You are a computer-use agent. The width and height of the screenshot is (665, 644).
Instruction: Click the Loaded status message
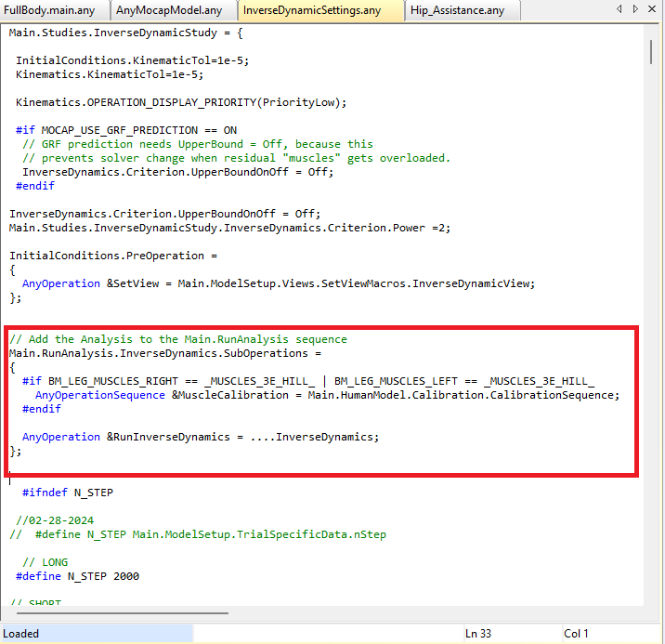(x=22, y=634)
